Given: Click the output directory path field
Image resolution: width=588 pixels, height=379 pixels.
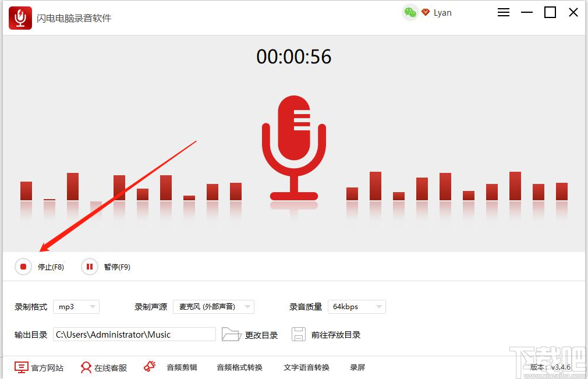Looking at the screenshot, I should (134, 334).
